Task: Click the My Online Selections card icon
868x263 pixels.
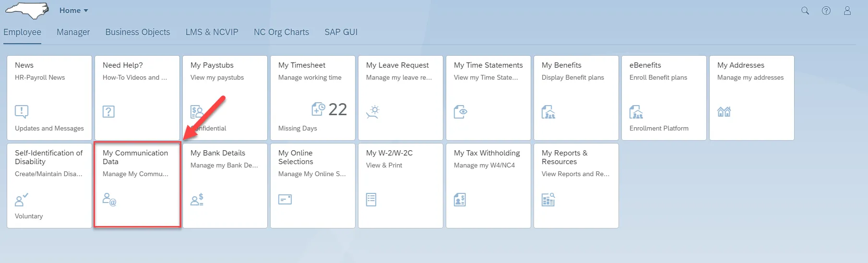Action: coord(285,199)
